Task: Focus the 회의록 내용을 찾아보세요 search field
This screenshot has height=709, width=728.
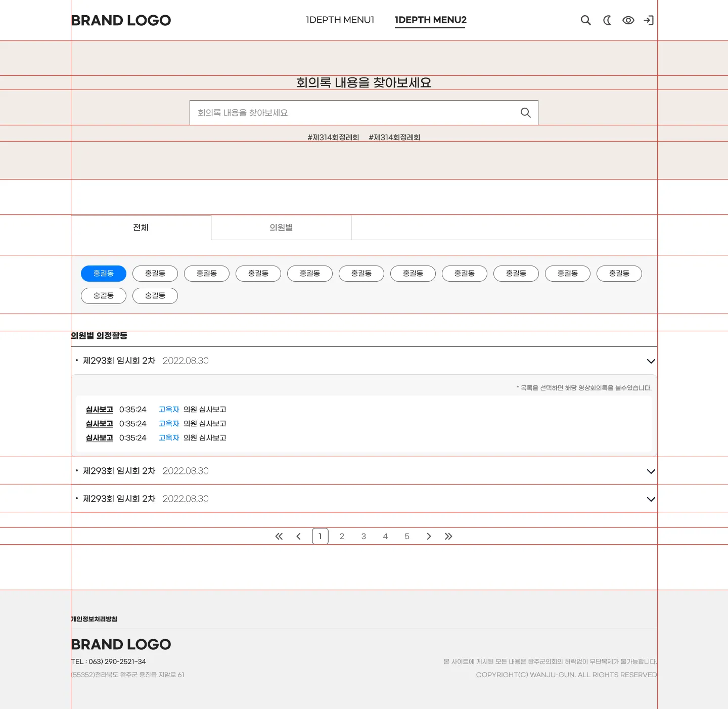Action: (364, 113)
